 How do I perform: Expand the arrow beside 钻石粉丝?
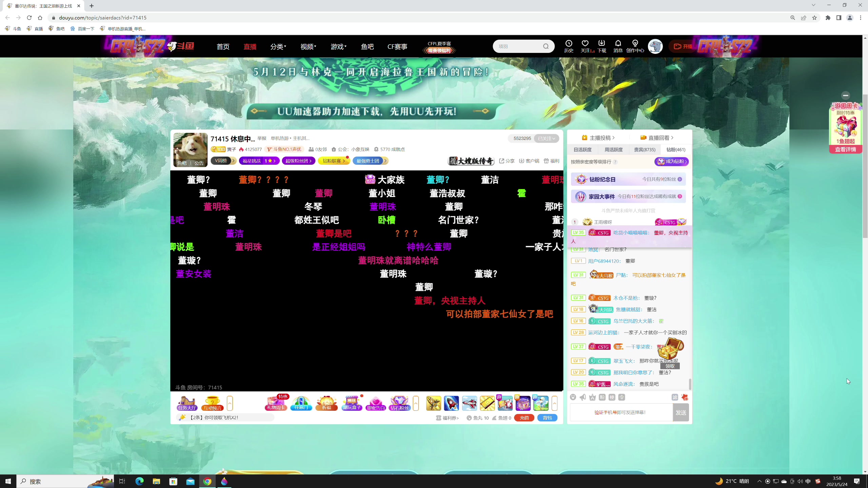[x=416, y=403]
